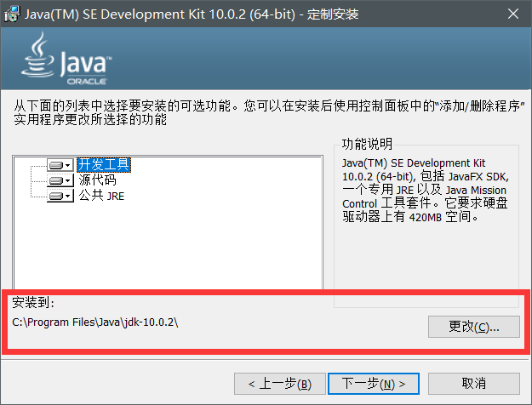Click the install path C:\Program Files\Java\jdk-10.0.2\

tap(95, 322)
